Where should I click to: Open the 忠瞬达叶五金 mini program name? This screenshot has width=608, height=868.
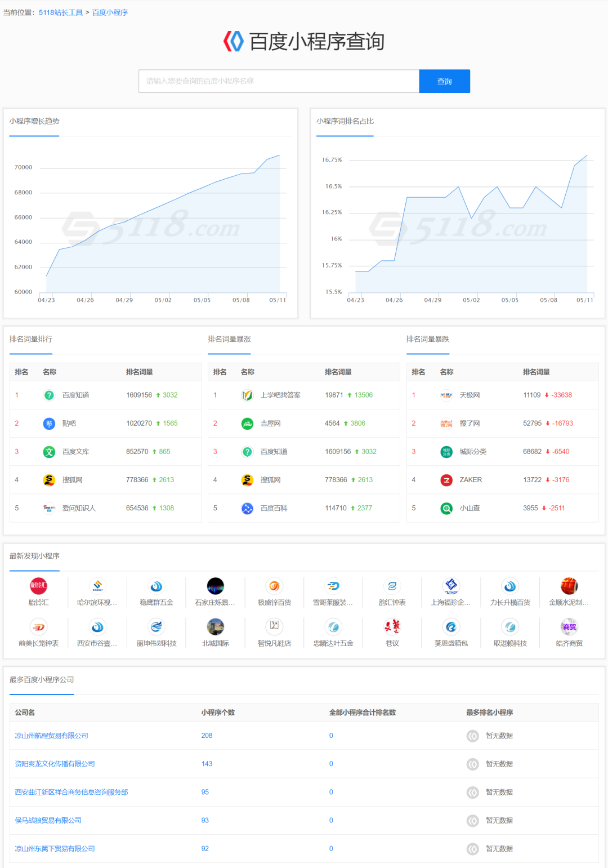tap(333, 643)
